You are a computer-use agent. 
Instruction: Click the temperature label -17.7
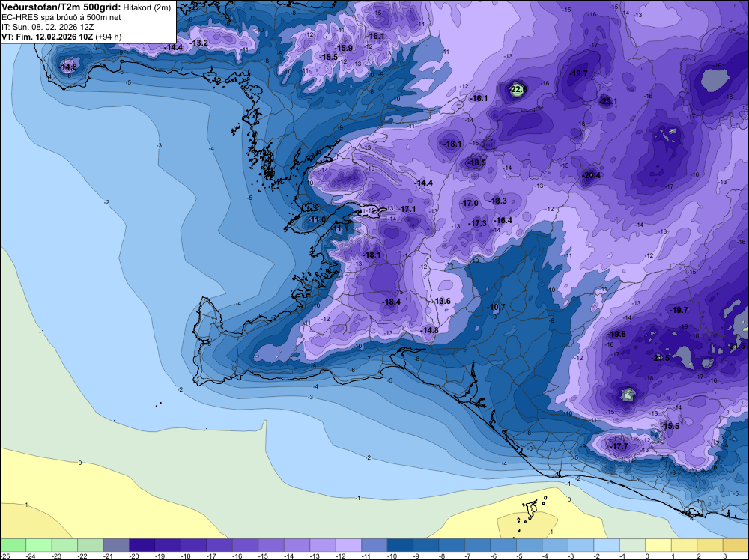click(x=619, y=446)
